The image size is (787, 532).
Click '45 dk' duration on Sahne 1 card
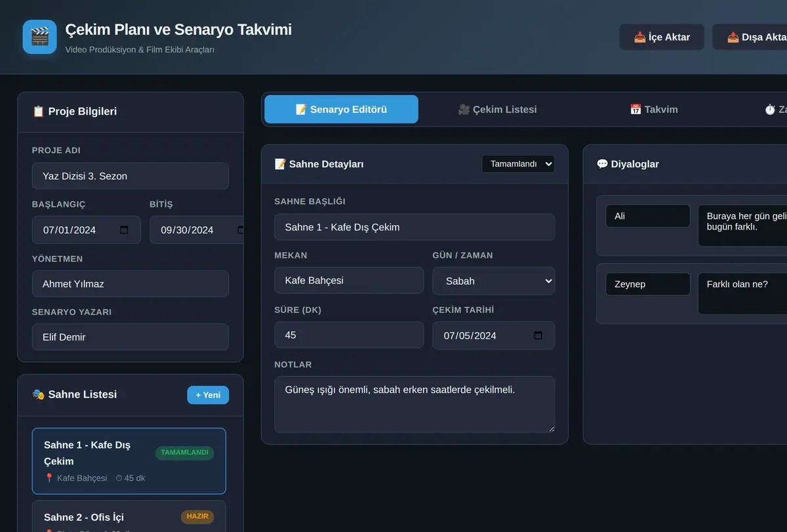click(130, 478)
